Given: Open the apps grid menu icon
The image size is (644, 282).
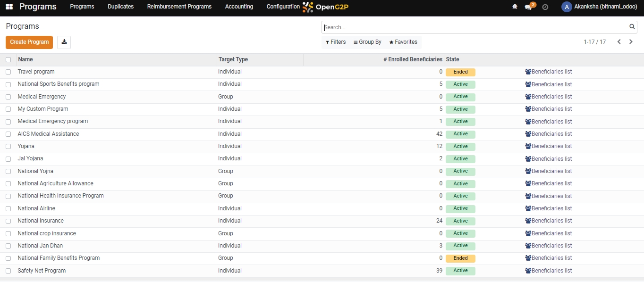Looking at the screenshot, I should [9, 7].
